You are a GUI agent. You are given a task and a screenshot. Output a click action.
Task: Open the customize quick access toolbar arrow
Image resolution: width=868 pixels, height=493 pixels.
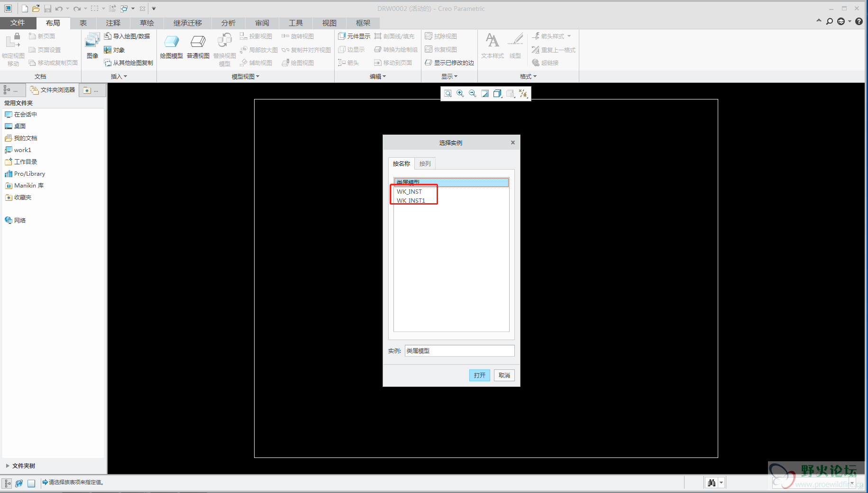154,9
